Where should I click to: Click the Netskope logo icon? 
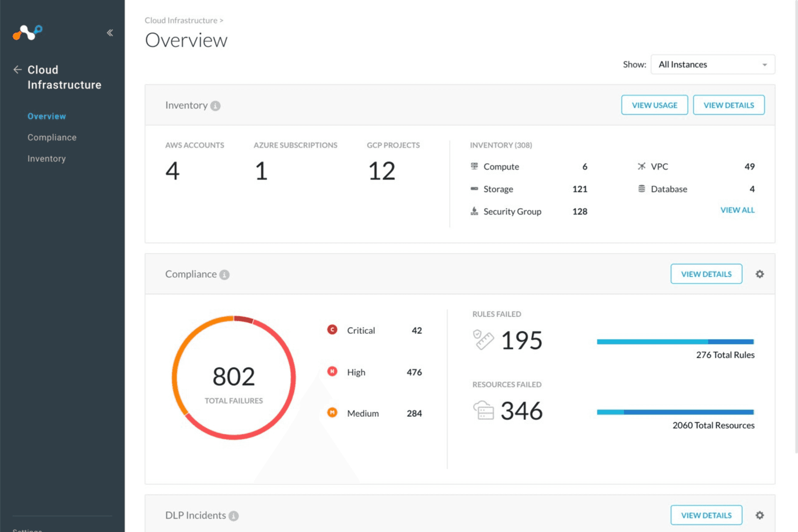tap(27, 32)
